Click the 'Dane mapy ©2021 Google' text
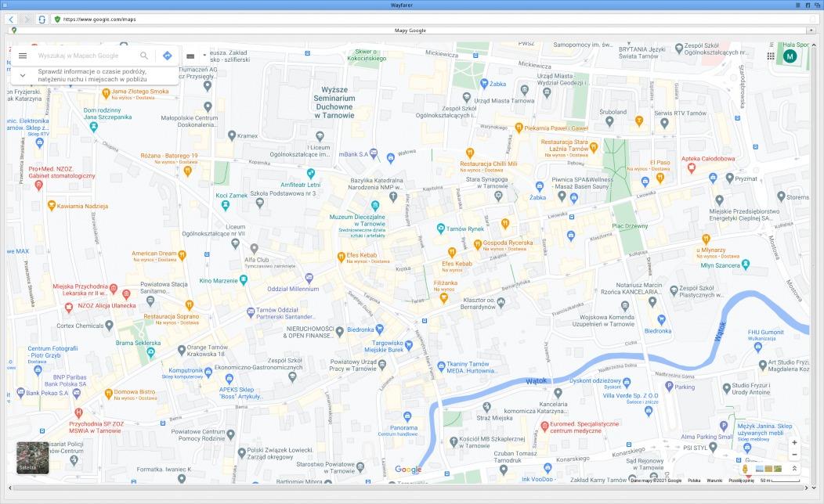This screenshot has height=504, width=824. pyautogui.click(x=656, y=481)
